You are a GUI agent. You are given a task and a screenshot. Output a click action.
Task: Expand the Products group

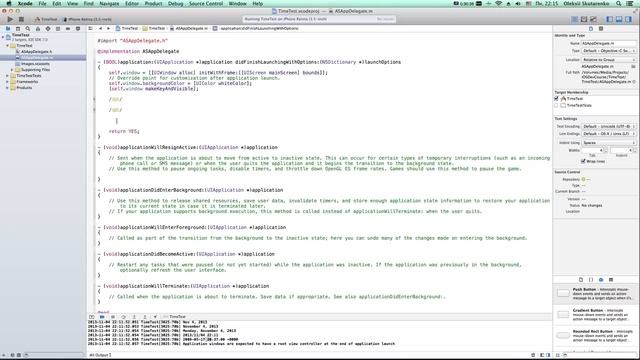(x=7, y=88)
